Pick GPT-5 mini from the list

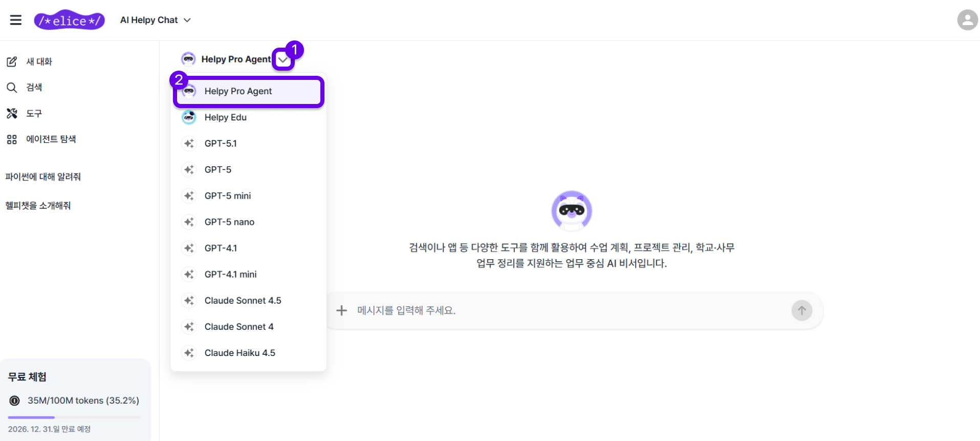(228, 196)
